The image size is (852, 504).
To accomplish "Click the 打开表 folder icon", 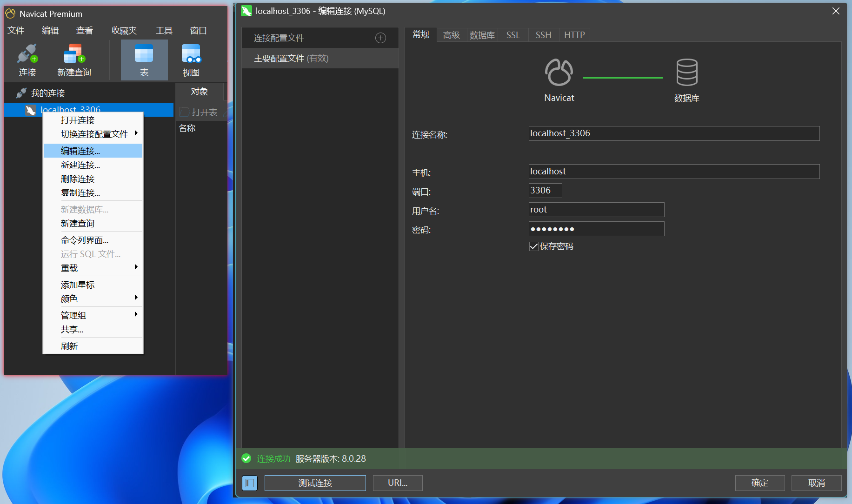I will [184, 112].
